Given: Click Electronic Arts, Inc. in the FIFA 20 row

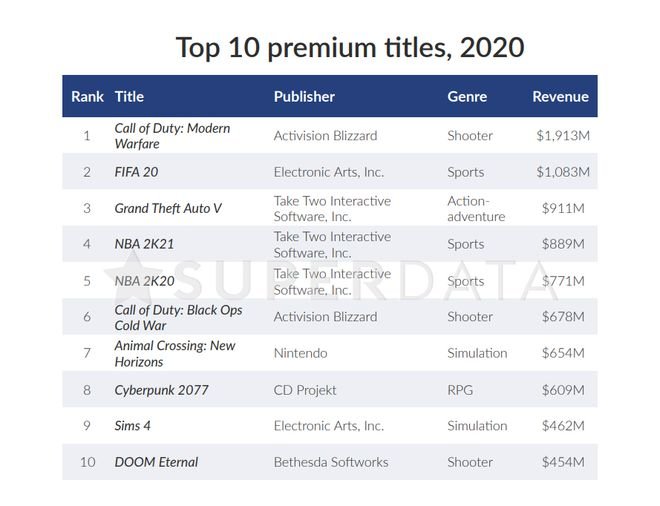Looking at the screenshot, I should pyautogui.click(x=329, y=172).
